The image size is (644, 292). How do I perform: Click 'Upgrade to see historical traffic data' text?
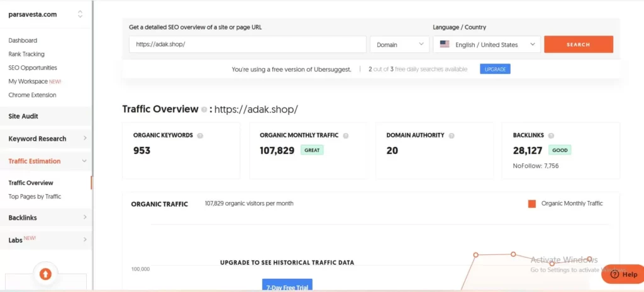click(287, 262)
